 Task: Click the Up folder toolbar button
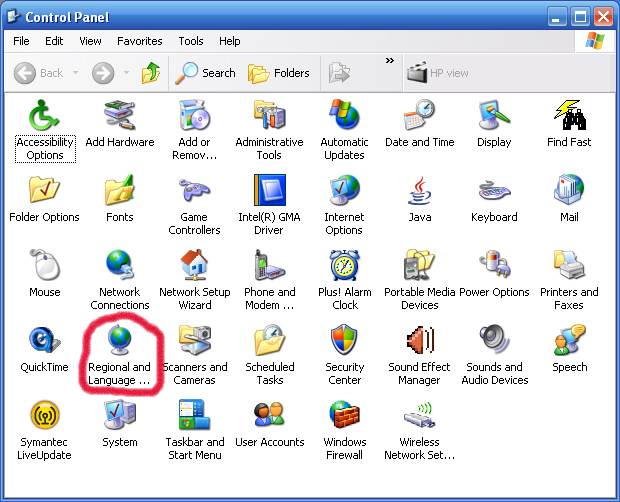(151, 73)
